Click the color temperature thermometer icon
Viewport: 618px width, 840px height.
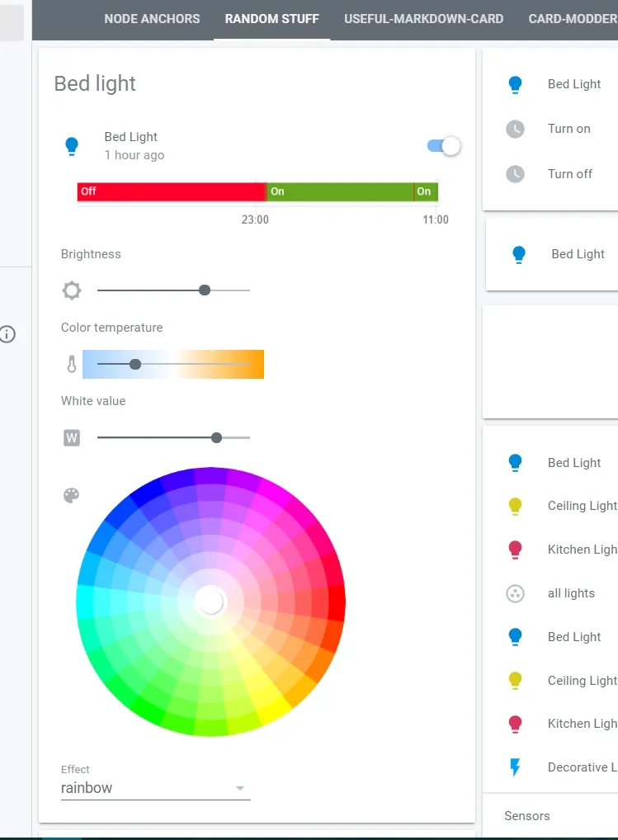[72, 364]
